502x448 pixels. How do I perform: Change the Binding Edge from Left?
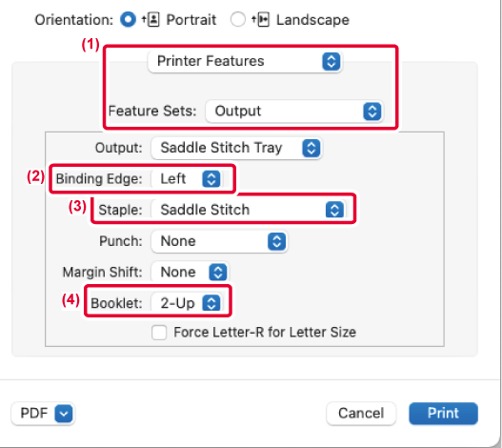pos(187,178)
